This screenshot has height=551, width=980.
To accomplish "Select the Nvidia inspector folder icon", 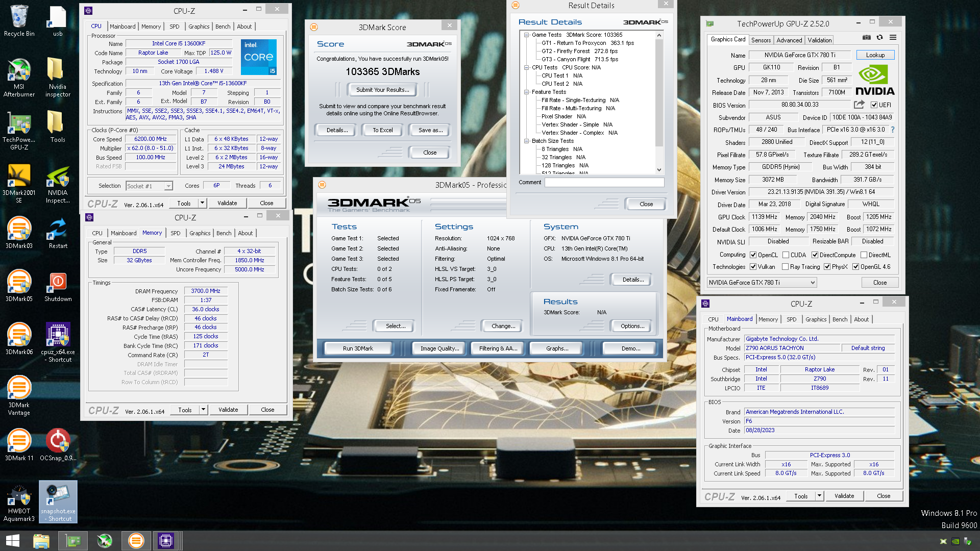I will click(58, 78).
